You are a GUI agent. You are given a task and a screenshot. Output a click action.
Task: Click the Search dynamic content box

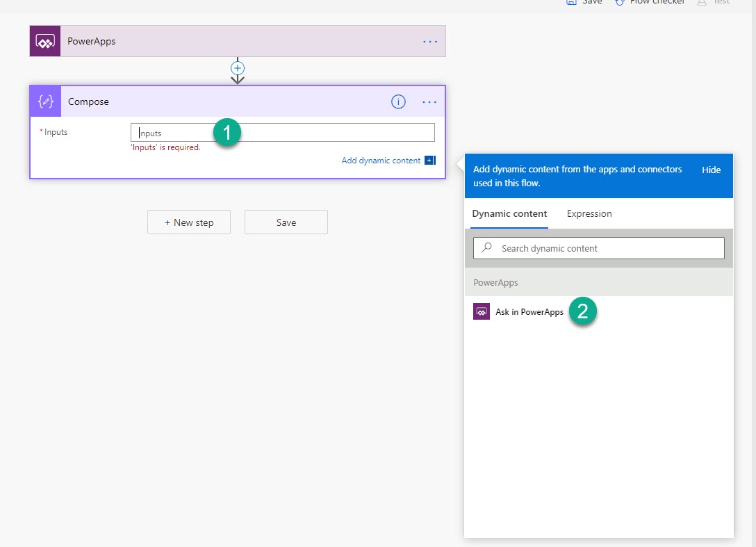(605, 248)
